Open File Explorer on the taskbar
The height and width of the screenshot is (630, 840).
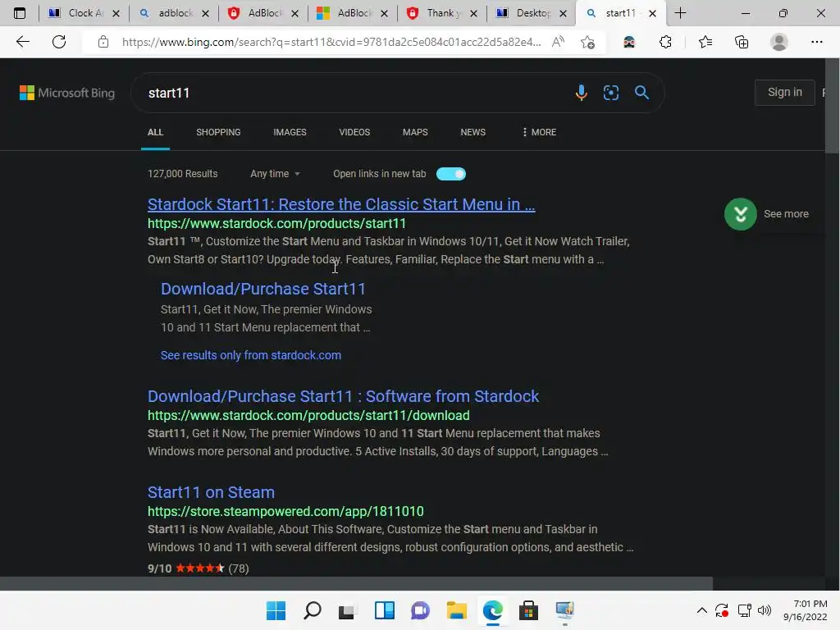point(456,610)
